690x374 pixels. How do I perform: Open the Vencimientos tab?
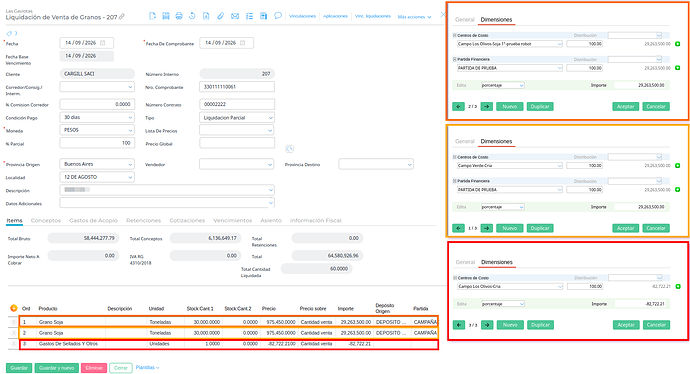(233, 220)
